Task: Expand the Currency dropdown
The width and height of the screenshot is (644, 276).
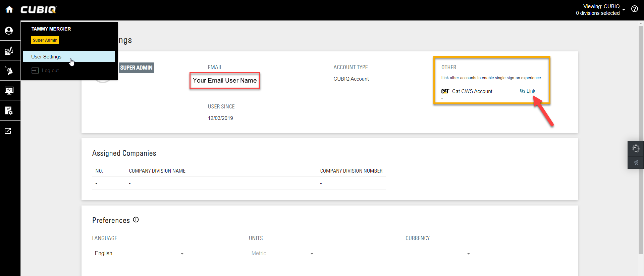Action: tap(439, 254)
